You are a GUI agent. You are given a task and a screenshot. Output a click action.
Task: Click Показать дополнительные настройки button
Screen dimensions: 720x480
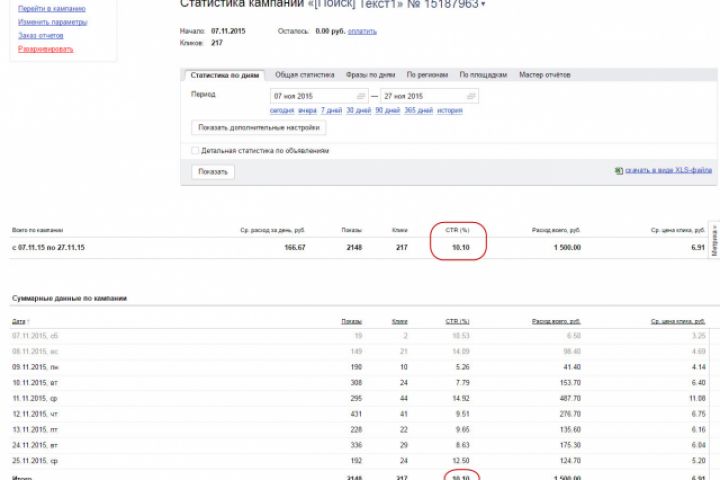(258, 128)
